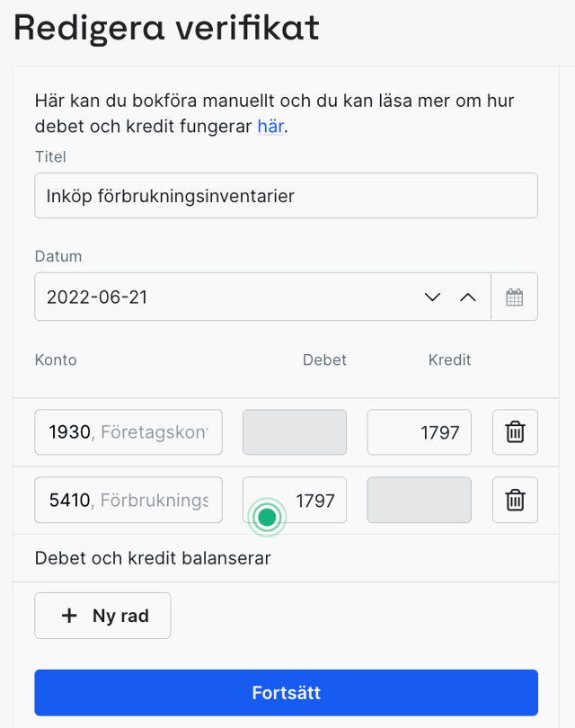Open the här hyperlink about debet and kredit
Screen dimensions: 575x728
coord(270,127)
